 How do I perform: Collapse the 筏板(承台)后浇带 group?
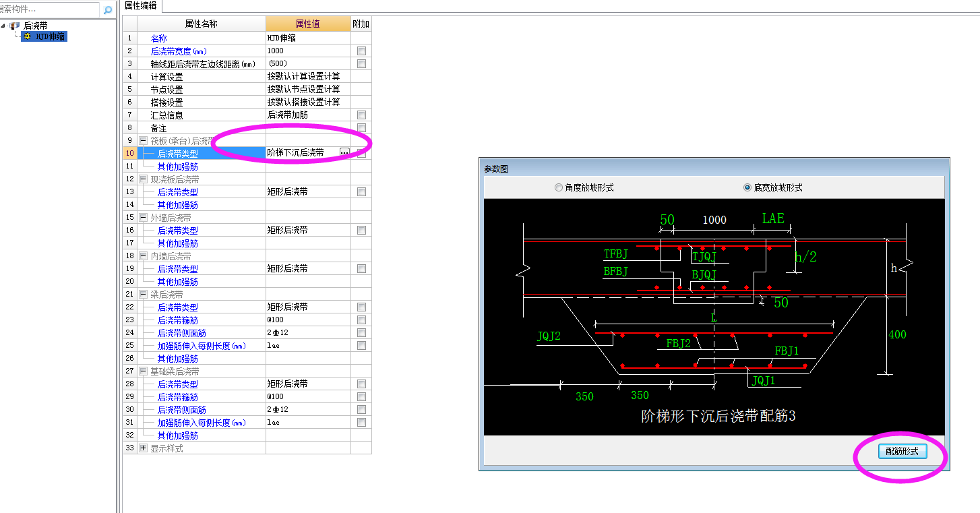[x=143, y=140]
